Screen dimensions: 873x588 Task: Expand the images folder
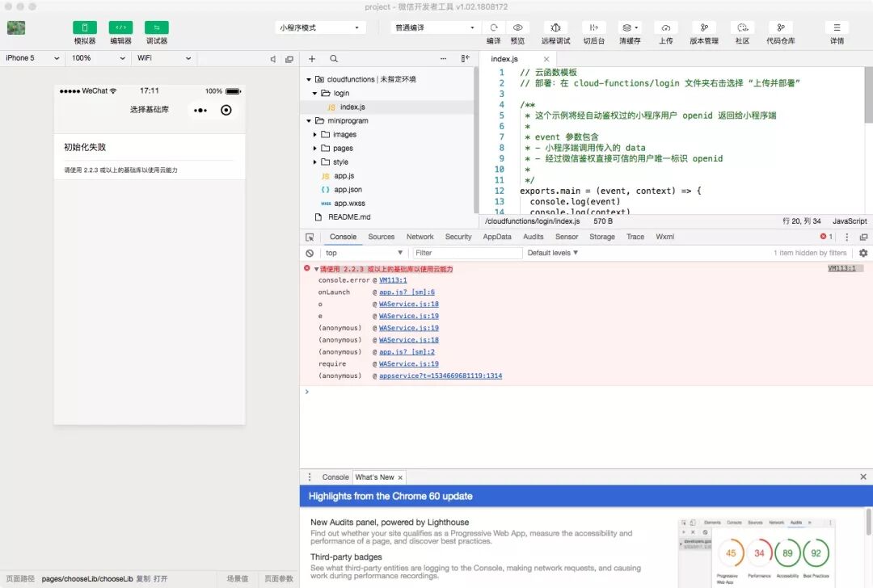pyautogui.click(x=314, y=135)
